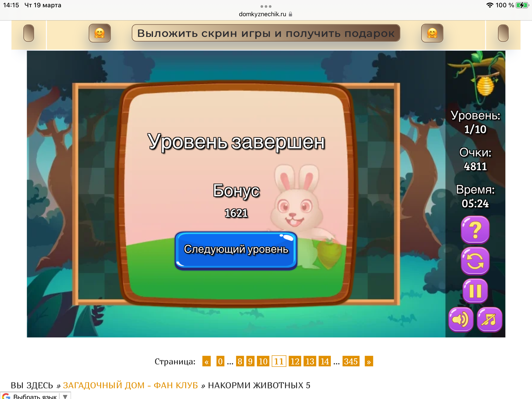
Task: Click the far-left scroll-shaped banner button
Action: point(29,33)
